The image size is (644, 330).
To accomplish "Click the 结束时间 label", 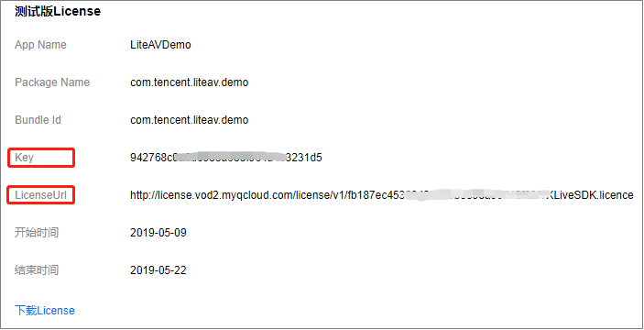I will coord(37,270).
